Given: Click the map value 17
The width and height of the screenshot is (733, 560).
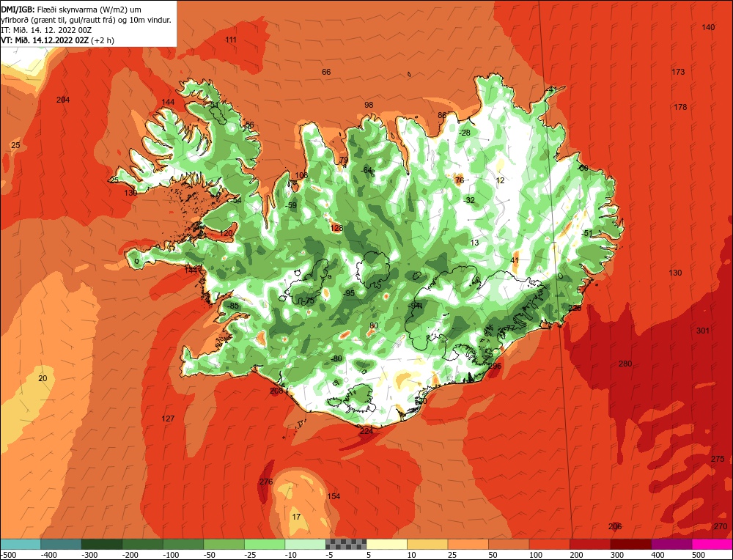Looking at the screenshot, I should [x=296, y=517].
